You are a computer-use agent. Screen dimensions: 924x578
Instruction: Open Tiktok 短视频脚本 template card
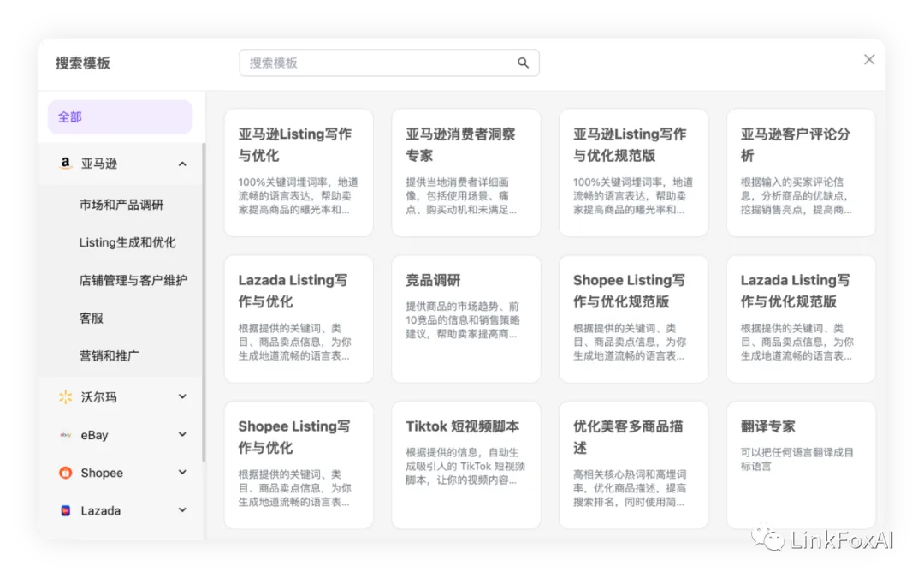coord(466,465)
